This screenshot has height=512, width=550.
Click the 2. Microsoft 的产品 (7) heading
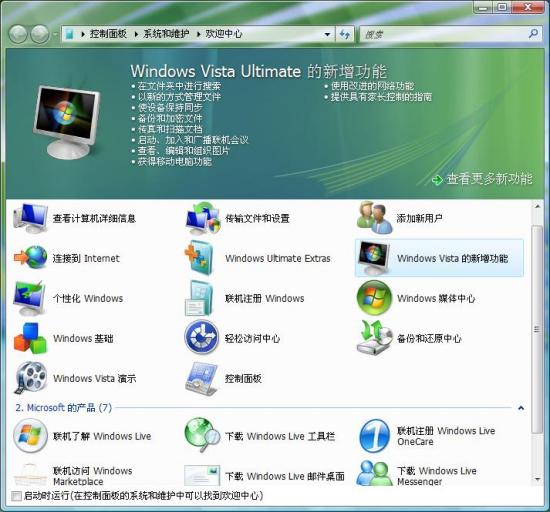pyautogui.click(x=63, y=407)
